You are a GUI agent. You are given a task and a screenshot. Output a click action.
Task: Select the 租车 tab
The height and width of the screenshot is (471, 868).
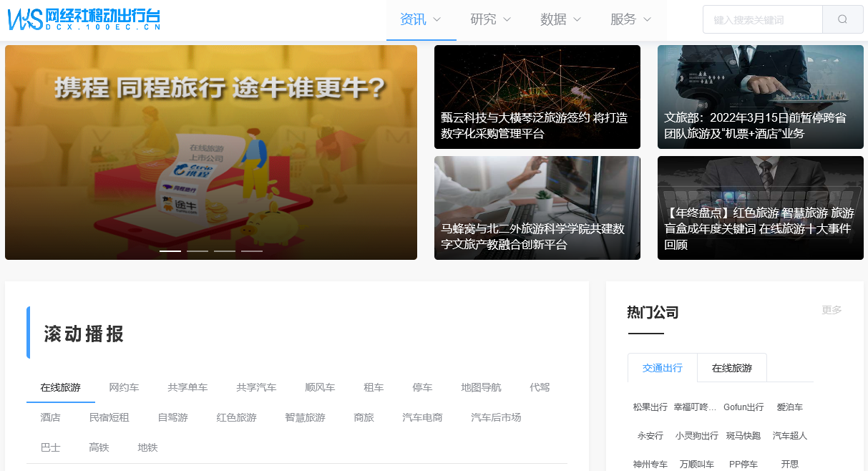pyautogui.click(x=374, y=387)
